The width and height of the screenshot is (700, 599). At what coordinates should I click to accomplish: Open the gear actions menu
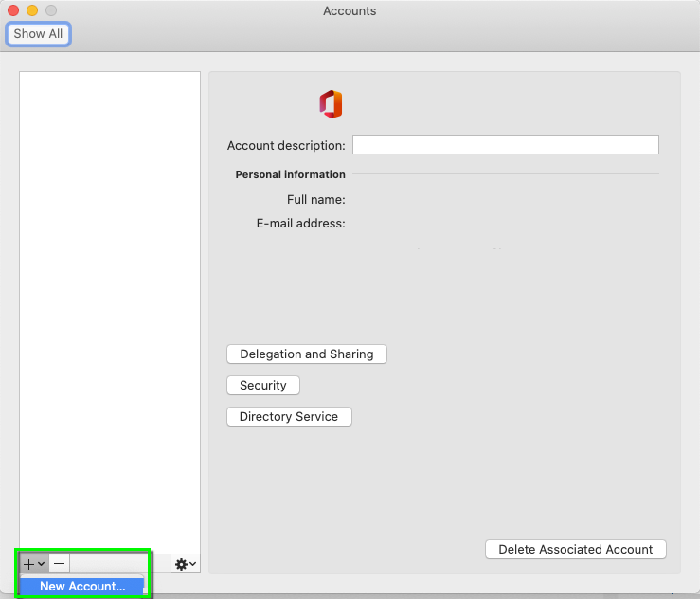click(x=186, y=564)
